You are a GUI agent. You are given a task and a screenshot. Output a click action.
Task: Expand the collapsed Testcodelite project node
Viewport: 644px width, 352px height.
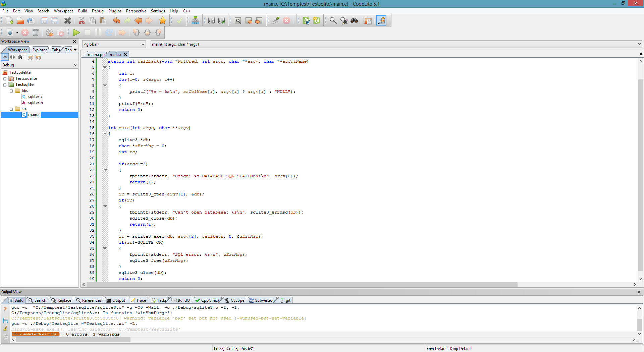5,79
